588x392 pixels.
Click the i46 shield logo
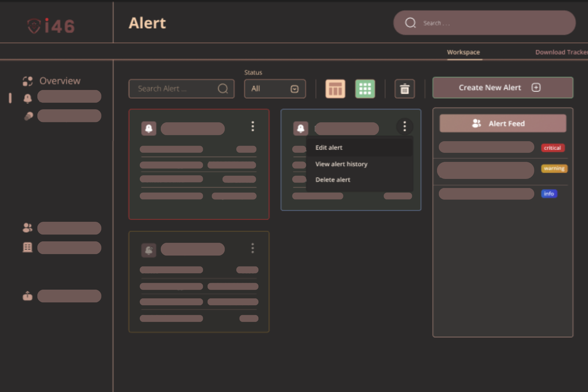pos(51,26)
